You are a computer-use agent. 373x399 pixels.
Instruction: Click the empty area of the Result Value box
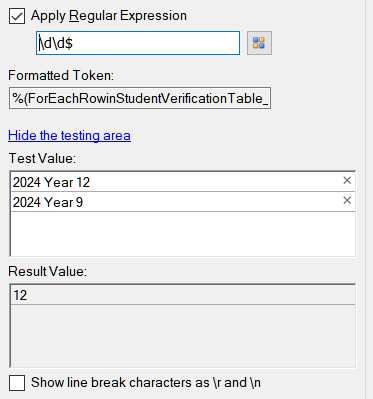pyautogui.click(x=183, y=336)
